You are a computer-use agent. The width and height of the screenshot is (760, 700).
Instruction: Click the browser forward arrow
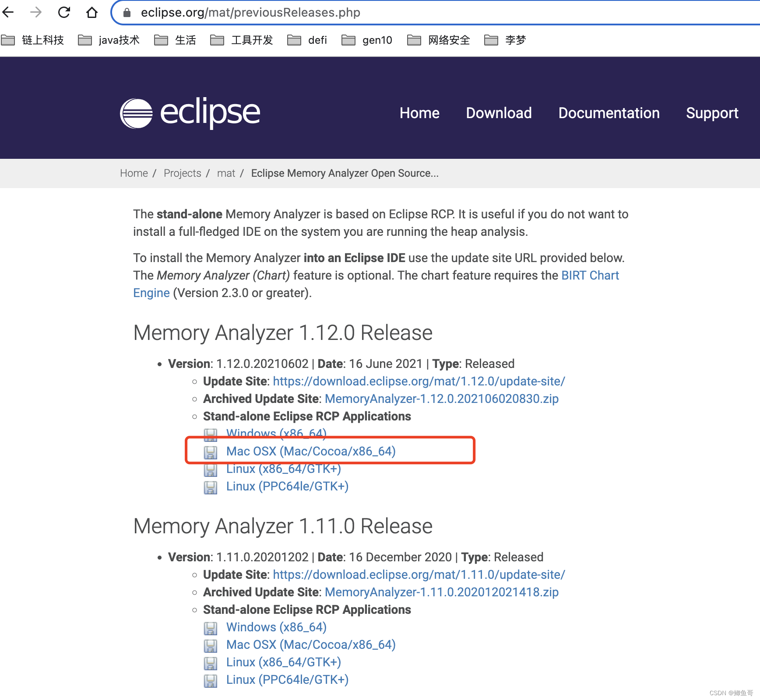click(36, 12)
